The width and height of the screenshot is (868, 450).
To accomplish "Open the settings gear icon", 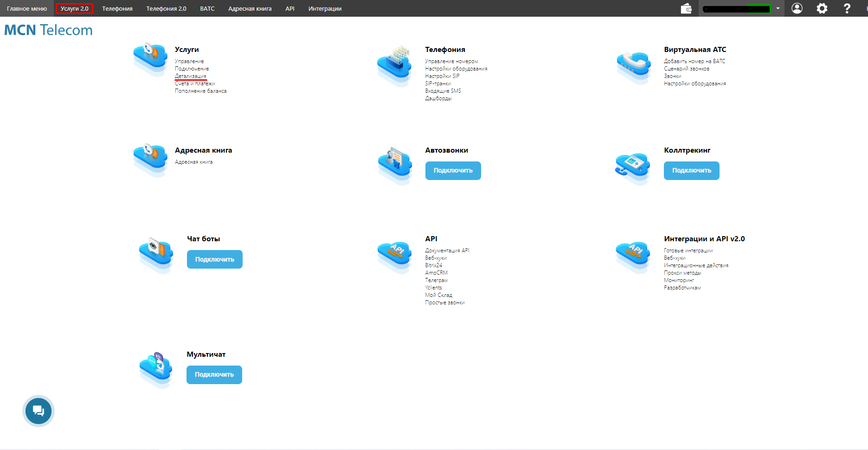I will (x=822, y=8).
